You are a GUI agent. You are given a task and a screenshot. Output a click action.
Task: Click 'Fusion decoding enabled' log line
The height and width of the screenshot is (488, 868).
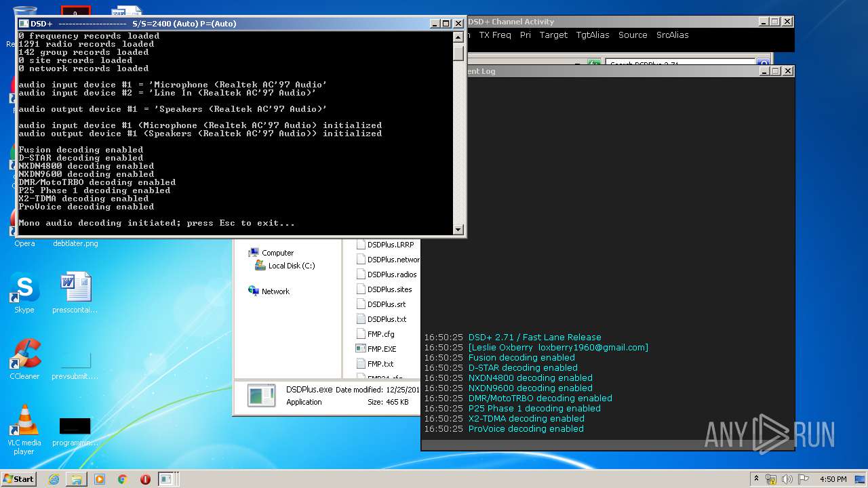(x=521, y=358)
